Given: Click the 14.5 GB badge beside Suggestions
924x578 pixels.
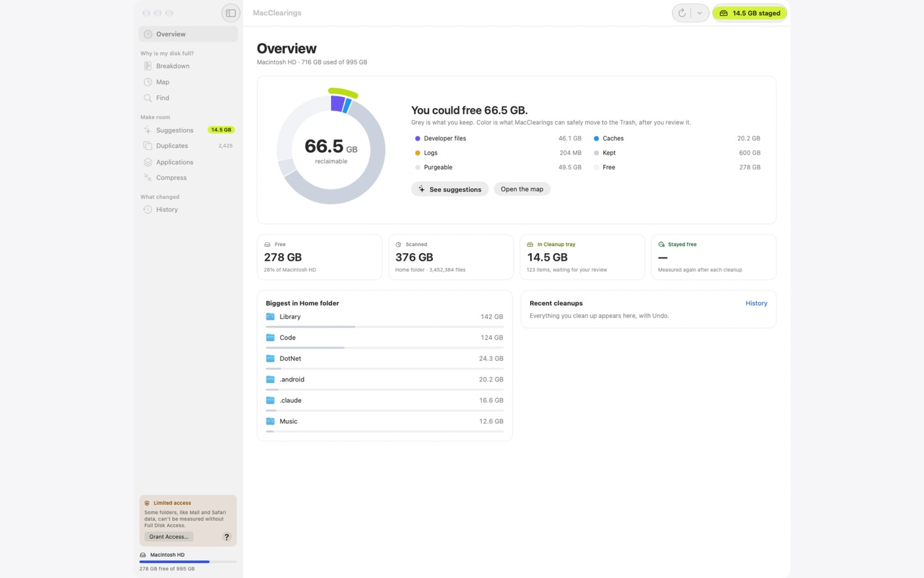Looking at the screenshot, I should pyautogui.click(x=221, y=130).
